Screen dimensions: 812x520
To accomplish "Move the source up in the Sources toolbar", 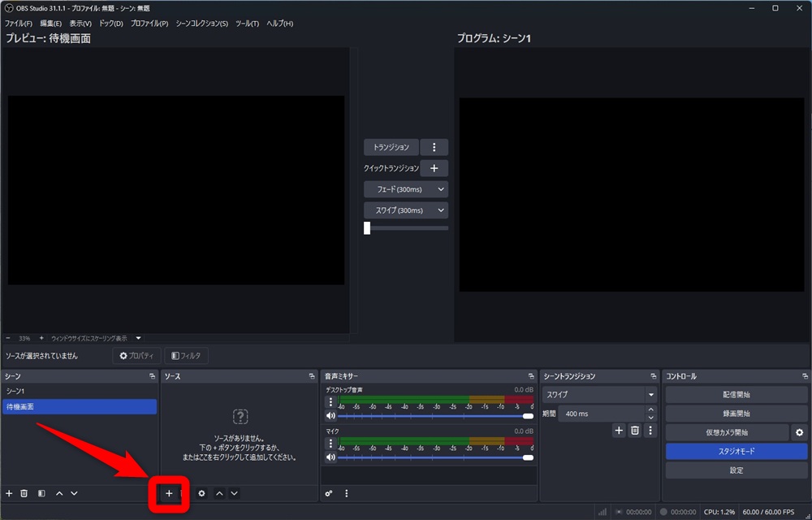I will 219,493.
